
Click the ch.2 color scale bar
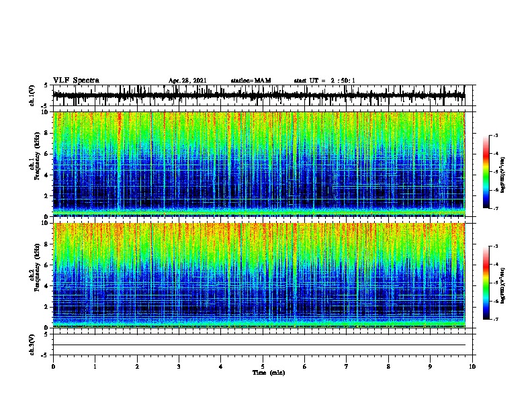pyautogui.click(x=486, y=283)
